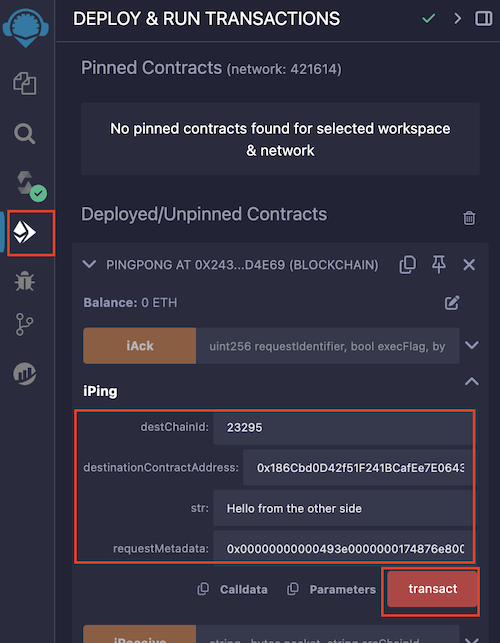Screen dimensions: 500x643
Task: Toggle the side panel layout icon
Action: [484, 18]
